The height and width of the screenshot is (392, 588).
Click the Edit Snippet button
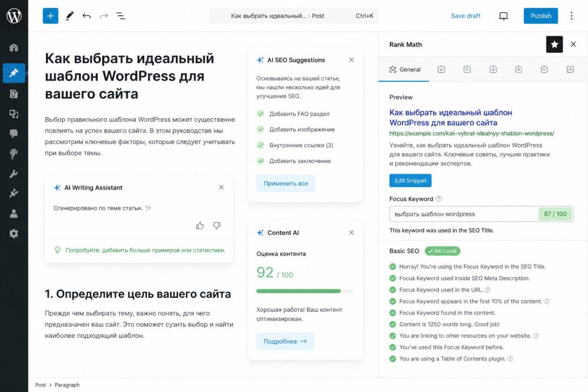click(x=410, y=181)
